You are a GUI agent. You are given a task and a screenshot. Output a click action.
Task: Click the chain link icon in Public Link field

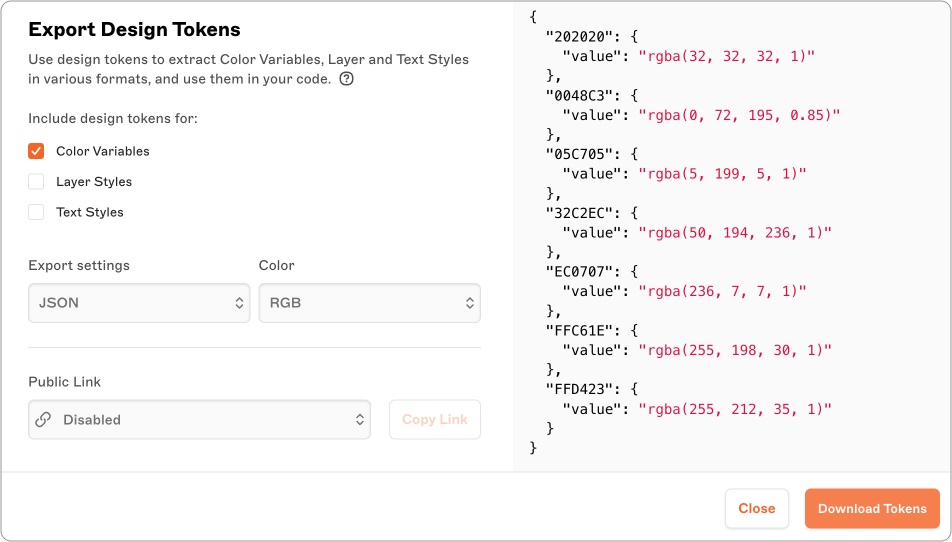(43, 420)
